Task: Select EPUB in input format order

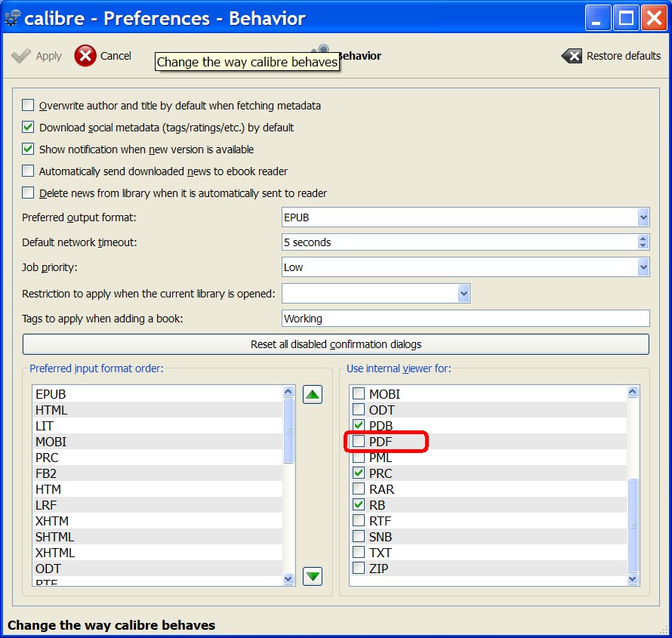Action: point(157,394)
